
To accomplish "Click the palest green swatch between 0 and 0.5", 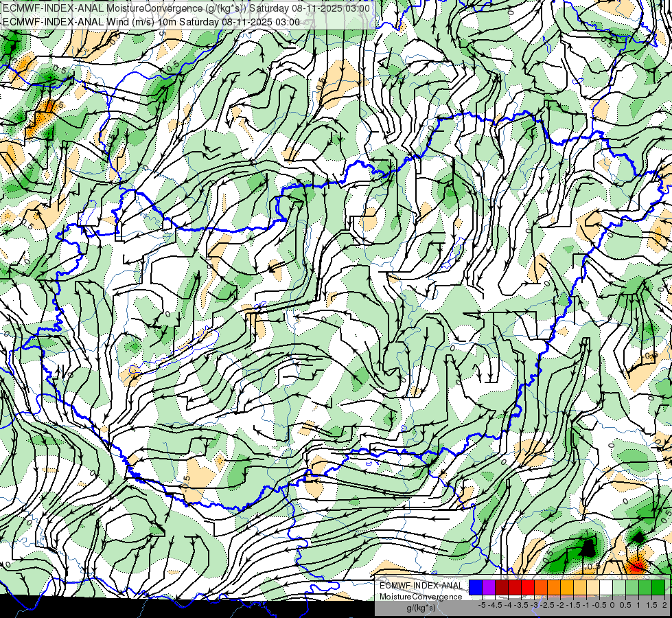I will coord(619,588).
